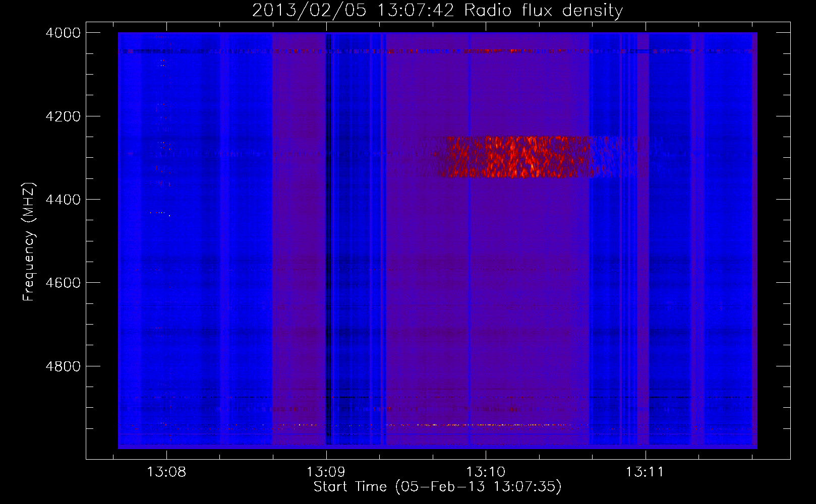Click the 13:08 time axis label
Screen dimensions: 816x504
click(x=166, y=472)
